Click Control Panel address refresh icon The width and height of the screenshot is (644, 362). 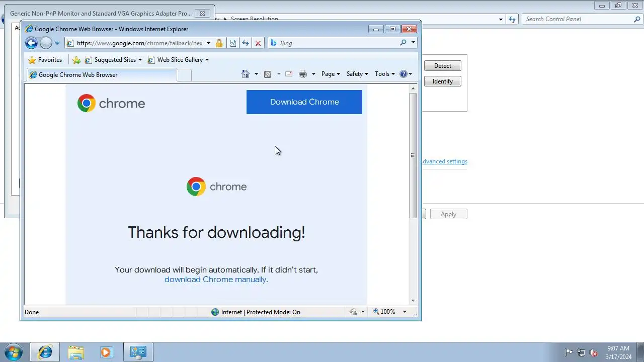click(x=512, y=19)
